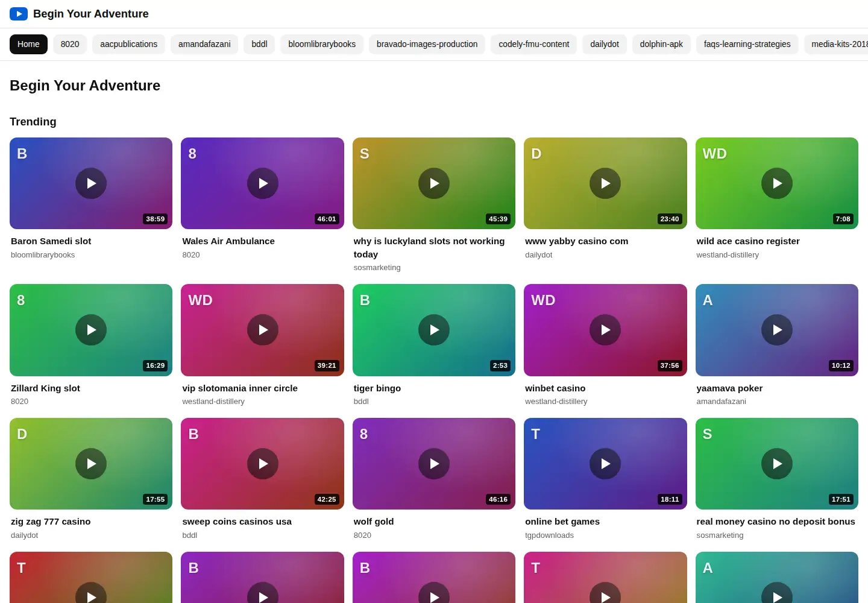868x603 pixels.
Task: Click the bloomlibrarybooks channel under Baron Samedi
Action: pyautogui.click(x=43, y=255)
